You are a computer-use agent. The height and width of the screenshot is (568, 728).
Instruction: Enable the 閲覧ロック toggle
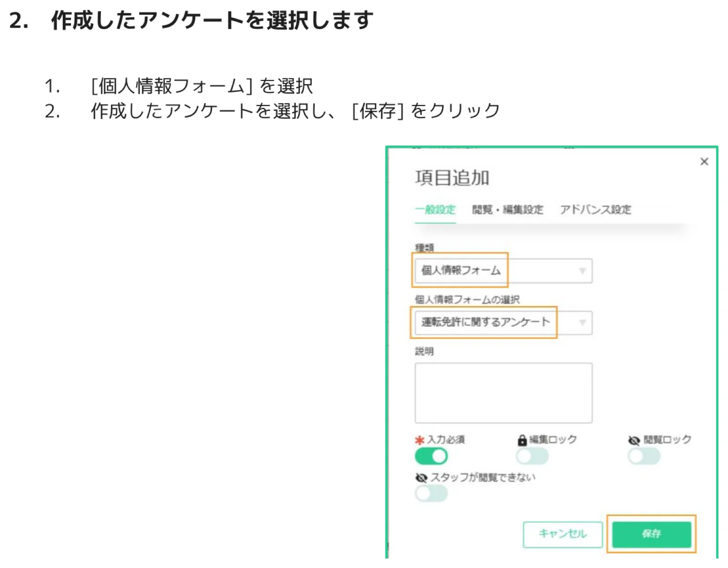(644, 456)
